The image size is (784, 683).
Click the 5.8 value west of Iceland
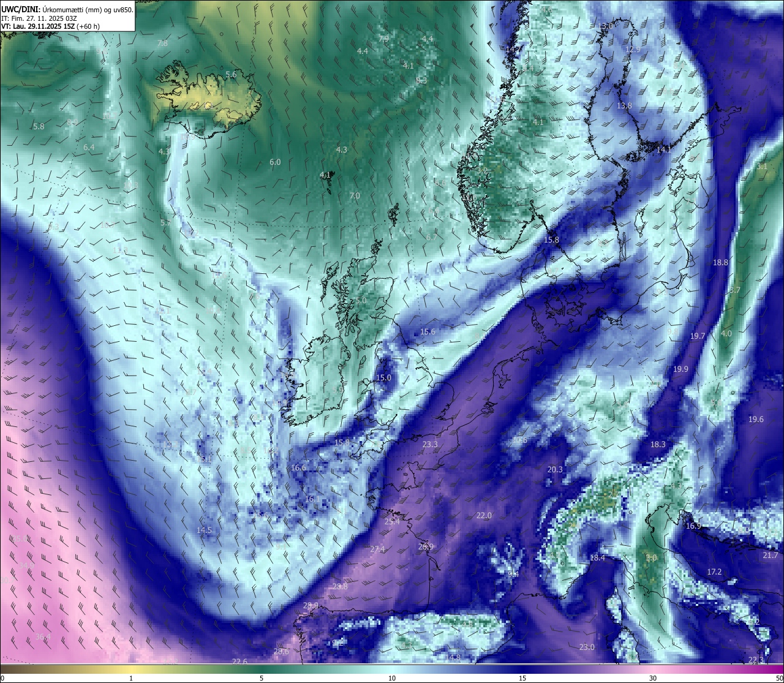coord(39,127)
